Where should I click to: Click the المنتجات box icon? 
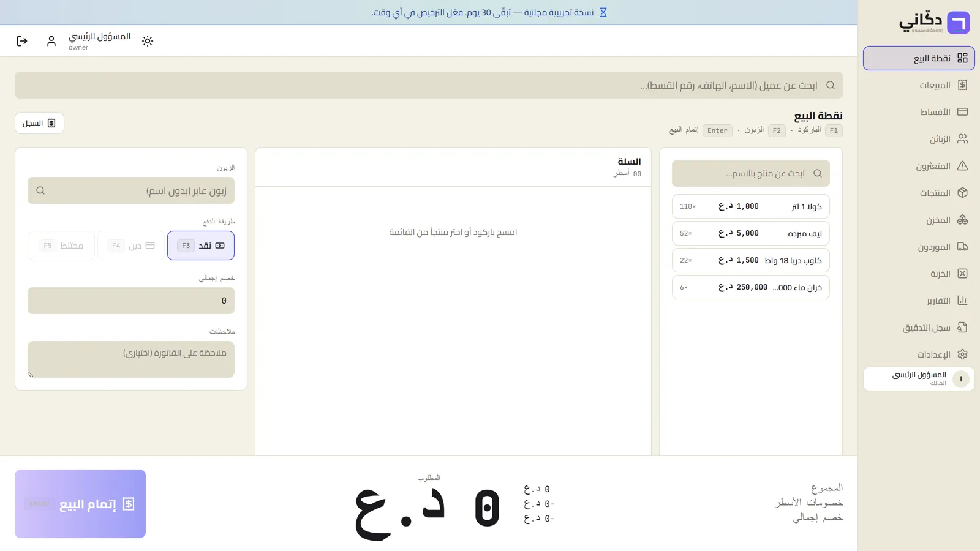(x=963, y=193)
